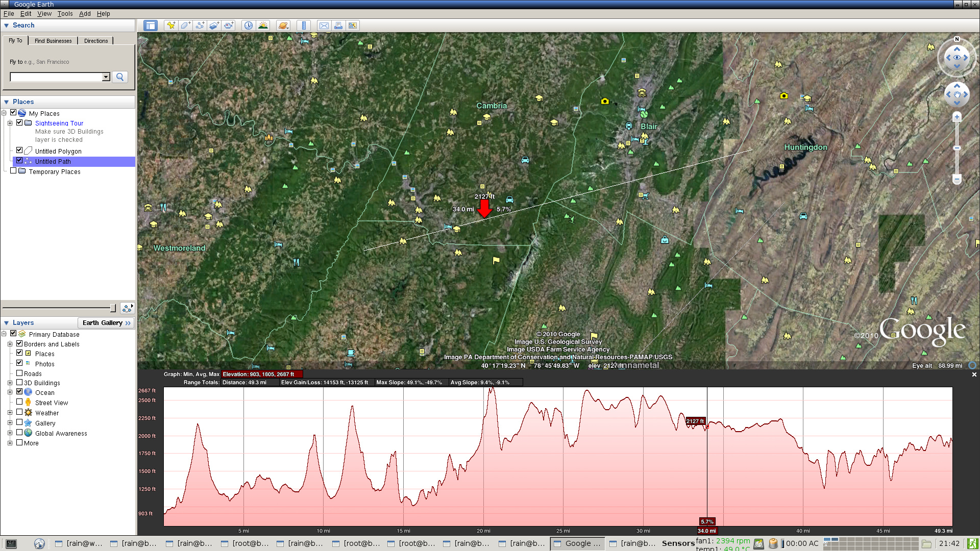980x551 pixels.
Task: Click the Huntingdon county label
Action: (805, 147)
